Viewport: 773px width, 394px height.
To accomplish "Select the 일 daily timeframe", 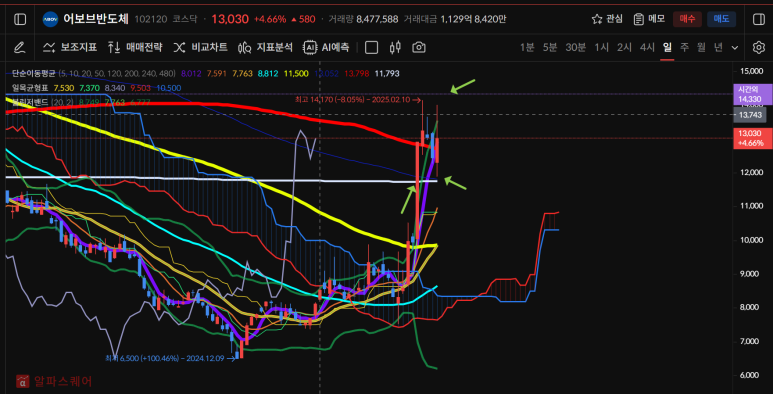I will 667,47.
